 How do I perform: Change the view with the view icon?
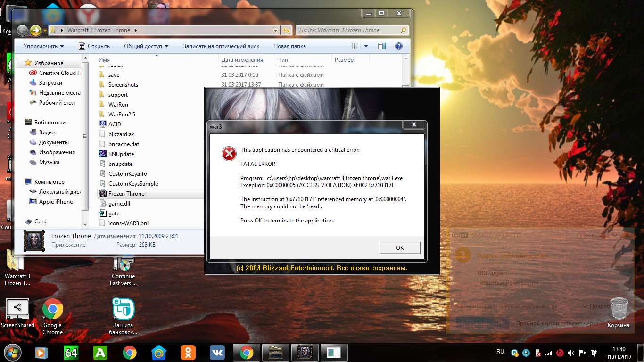tap(356, 46)
